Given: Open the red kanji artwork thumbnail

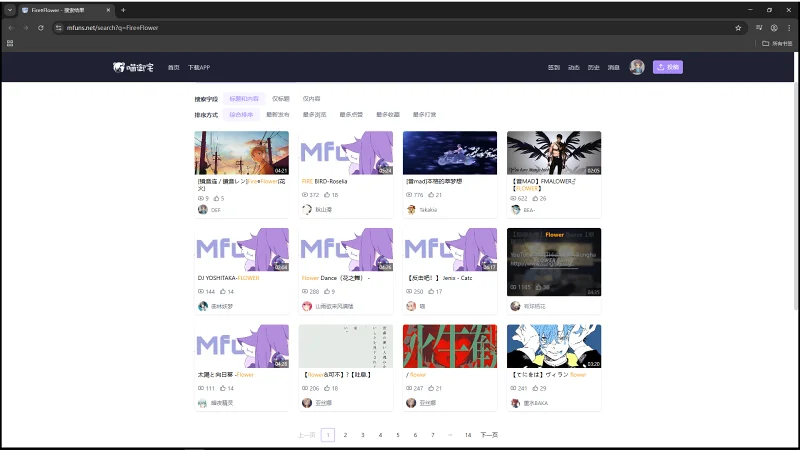Looking at the screenshot, I should click(449, 346).
